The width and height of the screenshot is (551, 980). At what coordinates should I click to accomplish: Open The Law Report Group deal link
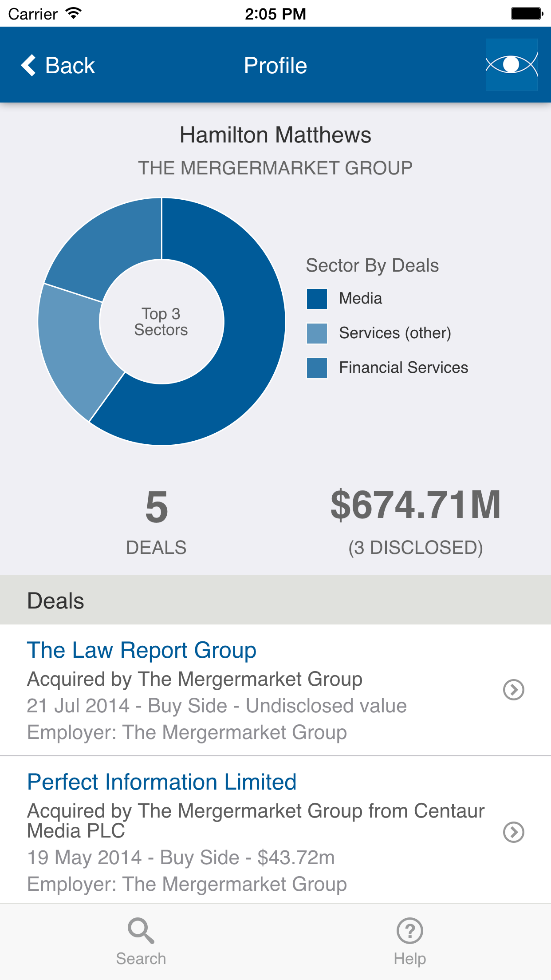coord(142,650)
